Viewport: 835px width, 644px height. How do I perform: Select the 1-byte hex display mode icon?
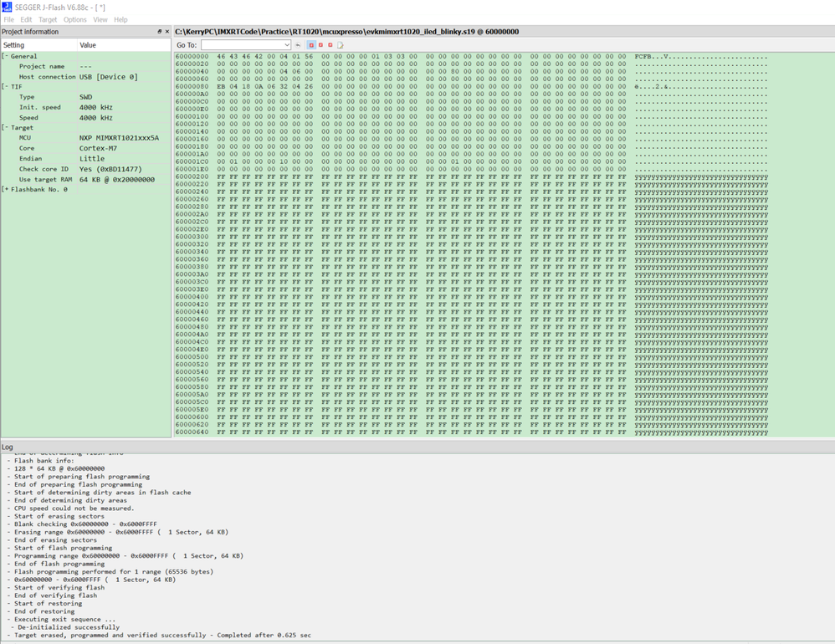pyautogui.click(x=311, y=44)
